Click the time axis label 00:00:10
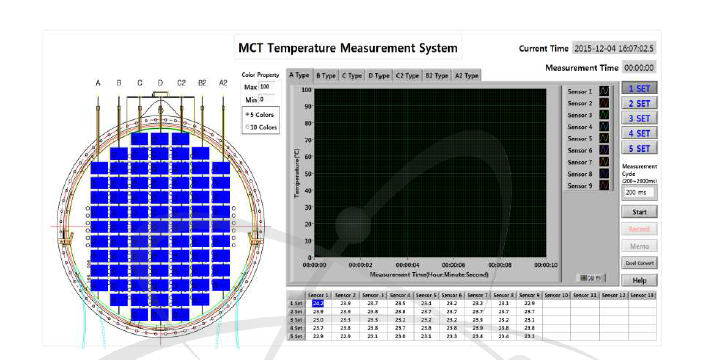 point(546,265)
